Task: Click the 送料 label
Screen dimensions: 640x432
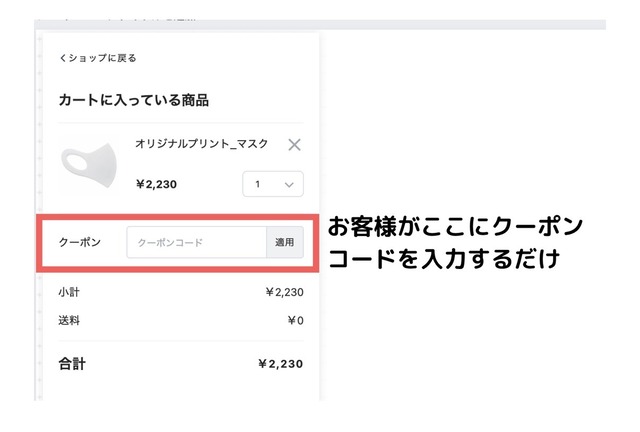Action: point(70,320)
